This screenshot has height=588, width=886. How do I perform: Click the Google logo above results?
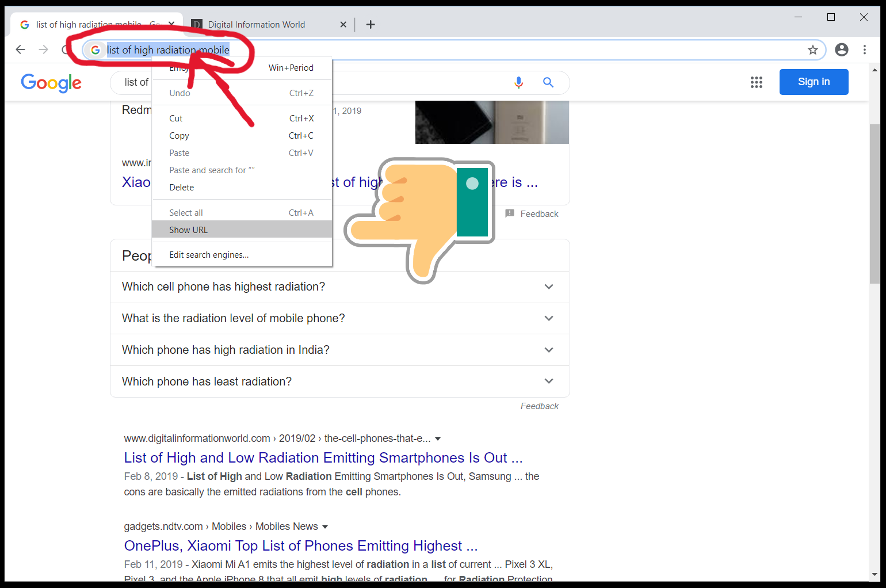click(51, 83)
